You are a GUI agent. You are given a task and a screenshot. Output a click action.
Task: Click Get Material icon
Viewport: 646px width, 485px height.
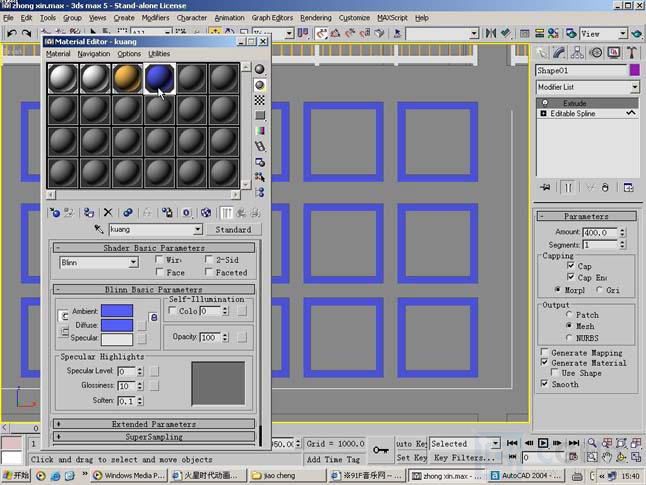[x=55, y=213]
